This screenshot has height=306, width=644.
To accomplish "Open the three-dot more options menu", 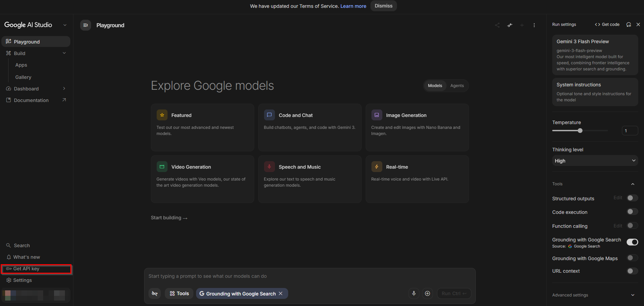I will [x=534, y=25].
